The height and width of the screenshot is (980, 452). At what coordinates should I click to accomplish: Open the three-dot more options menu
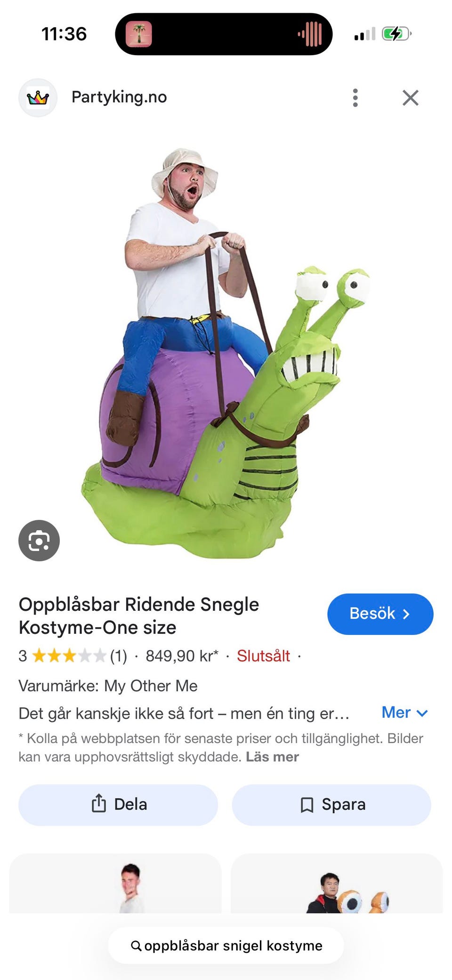click(x=355, y=97)
